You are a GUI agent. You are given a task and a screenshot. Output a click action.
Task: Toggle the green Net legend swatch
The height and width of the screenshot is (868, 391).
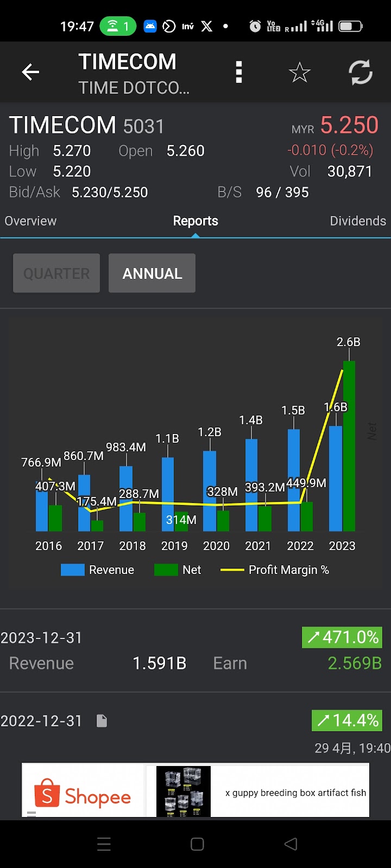166,570
